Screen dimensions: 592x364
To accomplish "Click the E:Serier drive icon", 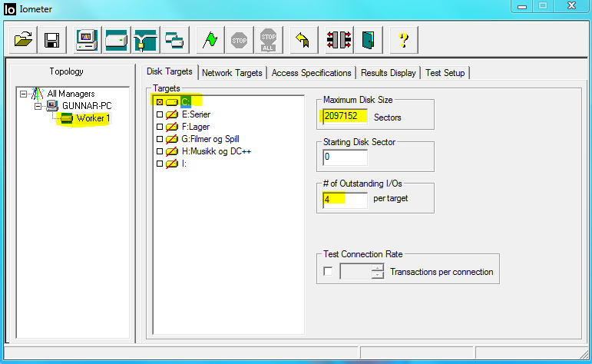I will pos(172,114).
